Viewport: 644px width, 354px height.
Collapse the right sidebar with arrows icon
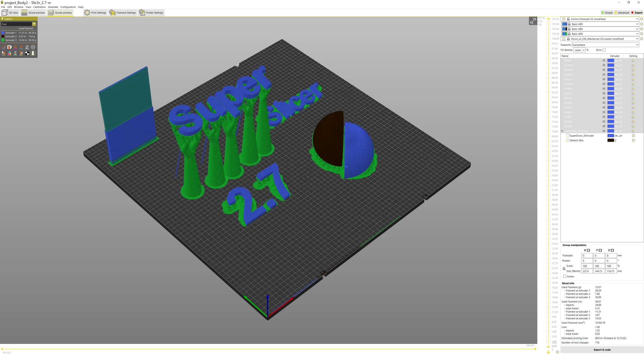(x=533, y=21)
